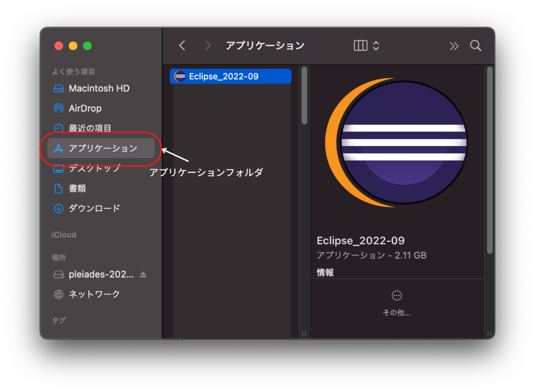Select Eclipse_2022-09 in file list
This screenshot has height=392, width=535.
(x=230, y=76)
